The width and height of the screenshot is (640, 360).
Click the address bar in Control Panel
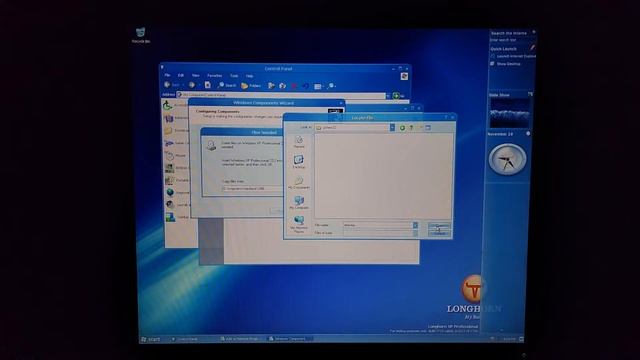point(281,95)
